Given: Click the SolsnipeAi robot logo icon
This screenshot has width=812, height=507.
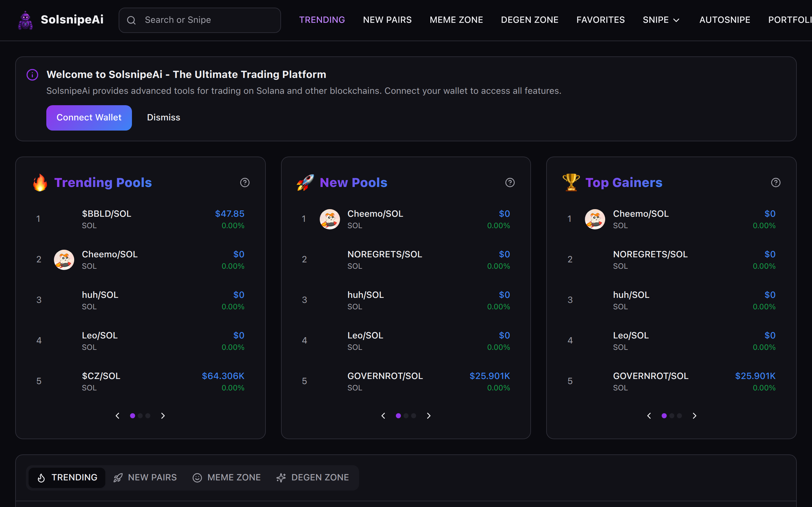Looking at the screenshot, I should [x=25, y=20].
